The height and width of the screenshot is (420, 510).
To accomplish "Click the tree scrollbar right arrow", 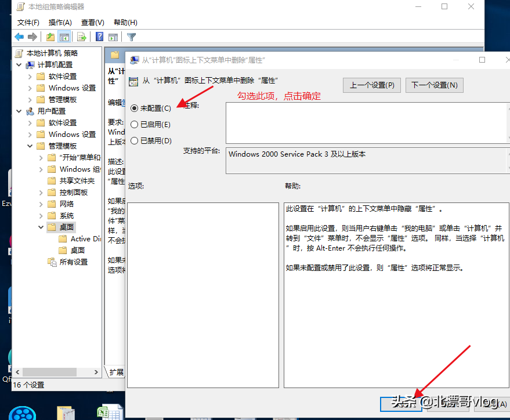I will coord(96,372).
